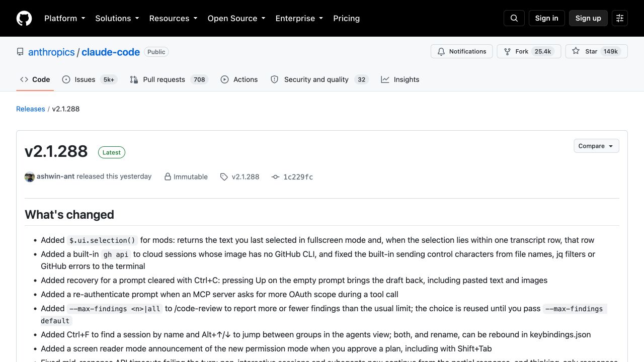Click the --max-findings <n>|all code snippet

pyautogui.click(x=115, y=309)
